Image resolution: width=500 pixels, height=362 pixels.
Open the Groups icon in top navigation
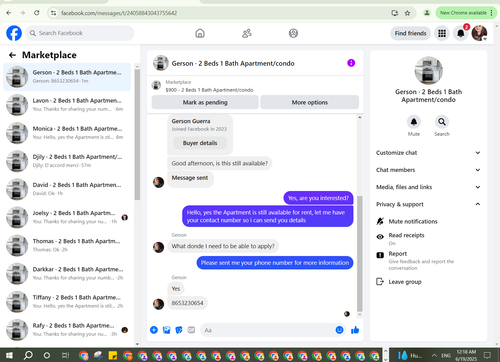[293, 33]
